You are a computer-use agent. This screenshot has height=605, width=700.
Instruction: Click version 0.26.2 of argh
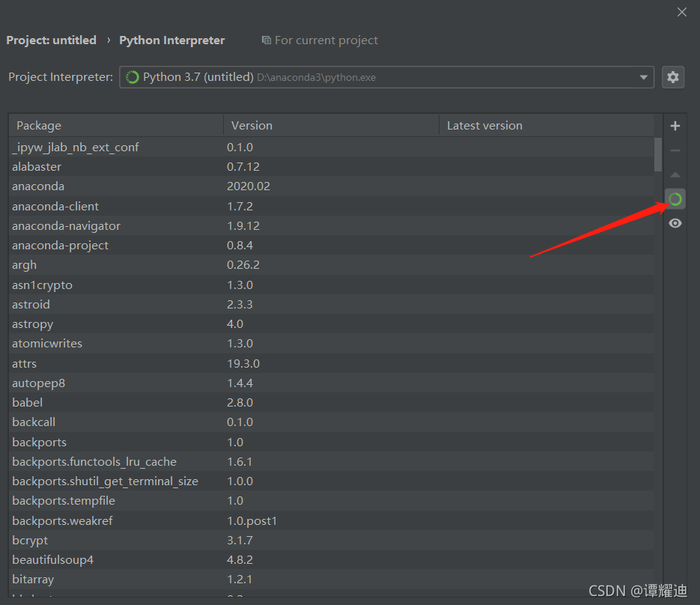[243, 265]
